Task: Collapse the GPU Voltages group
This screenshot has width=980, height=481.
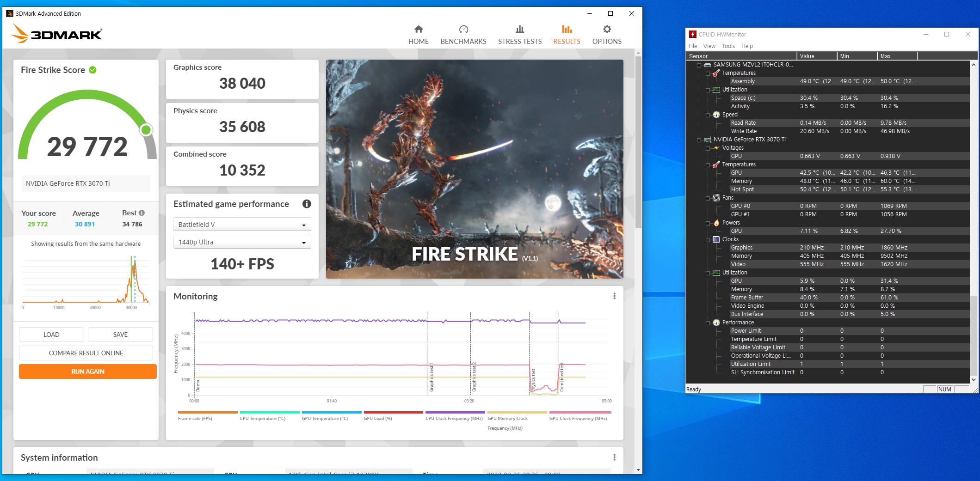Action: click(708, 148)
